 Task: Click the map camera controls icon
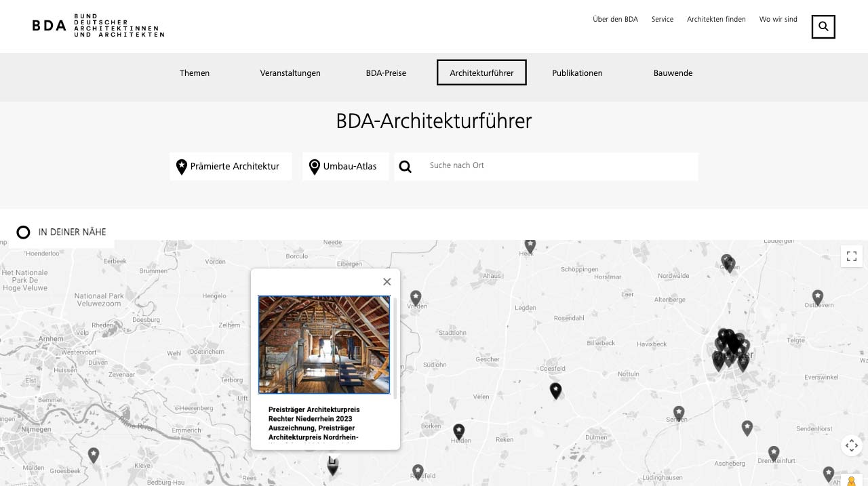[x=852, y=445]
